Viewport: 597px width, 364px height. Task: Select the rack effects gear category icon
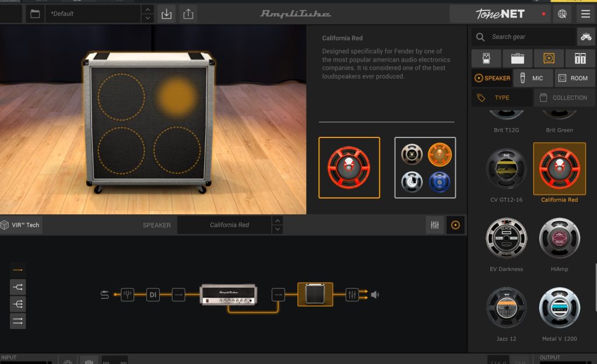(x=580, y=58)
